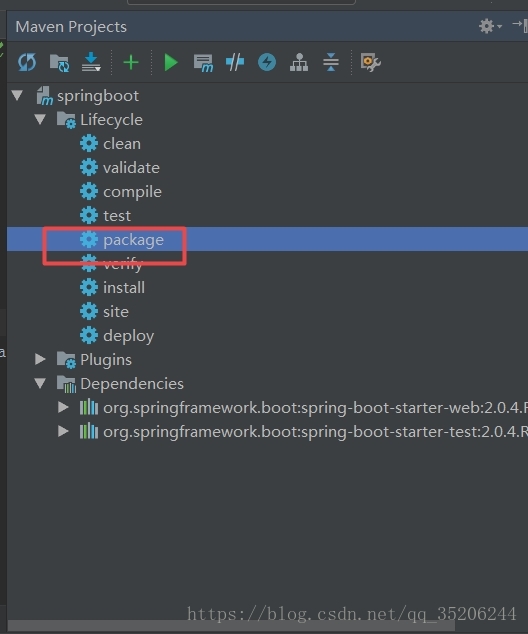Click the gear icon beside test
Image resolution: width=528 pixels, height=634 pixels.
click(89, 216)
